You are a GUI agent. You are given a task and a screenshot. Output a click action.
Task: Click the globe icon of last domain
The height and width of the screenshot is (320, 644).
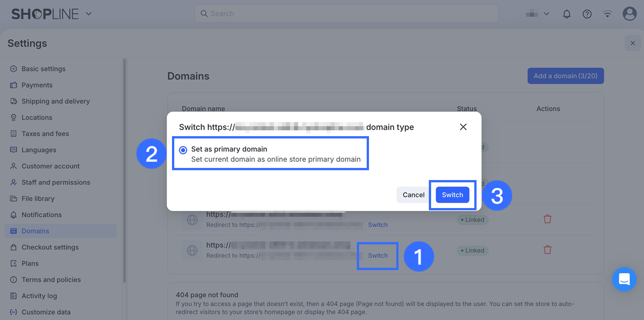192,250
